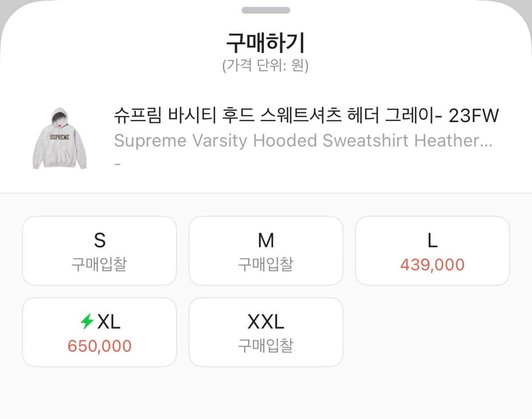Tap the gray drag handle atop the sheet
The height and width of the screenshot is (419, 532).
coord(266,10)
